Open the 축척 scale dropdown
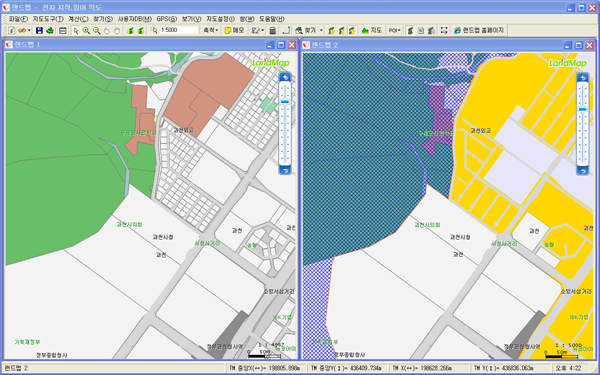 click(x=211, y=30)
